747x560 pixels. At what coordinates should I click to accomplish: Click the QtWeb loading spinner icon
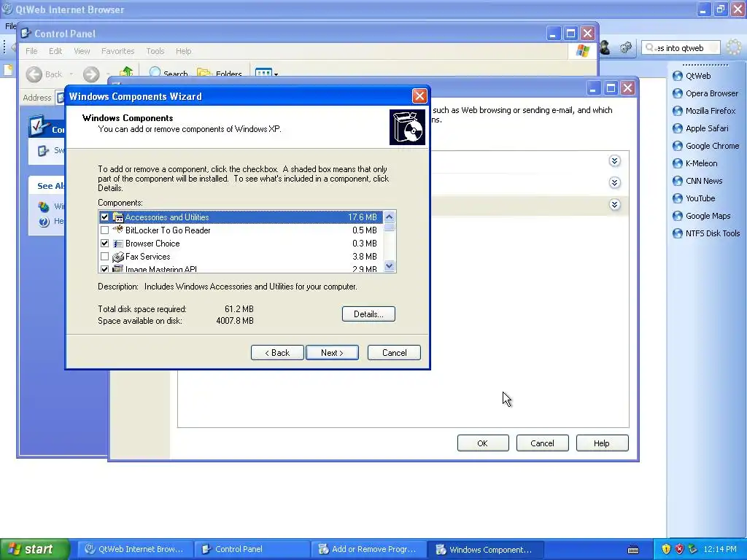coord(734,47)
